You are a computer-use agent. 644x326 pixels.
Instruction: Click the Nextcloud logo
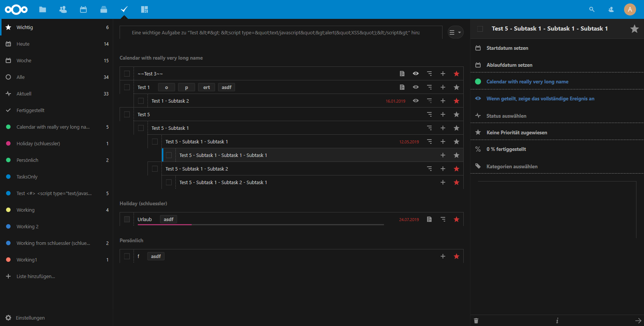coord(16,9)
